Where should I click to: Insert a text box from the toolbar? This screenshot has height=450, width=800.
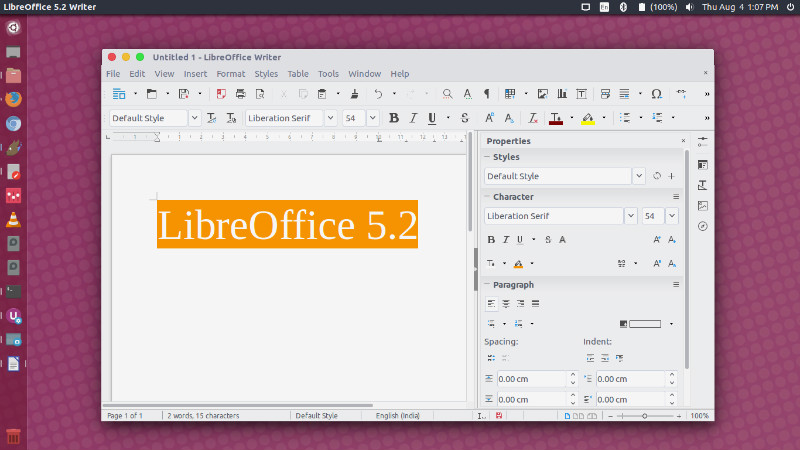click(581, 94)
